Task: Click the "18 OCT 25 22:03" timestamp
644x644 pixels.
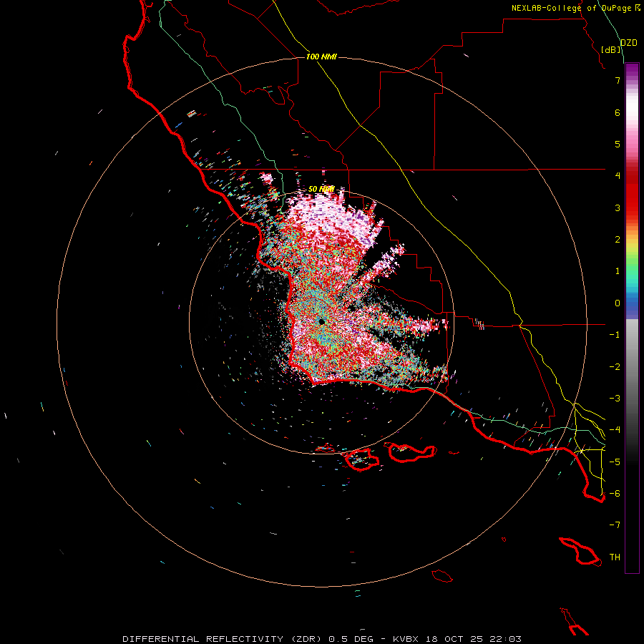Action: click(473, 639)
